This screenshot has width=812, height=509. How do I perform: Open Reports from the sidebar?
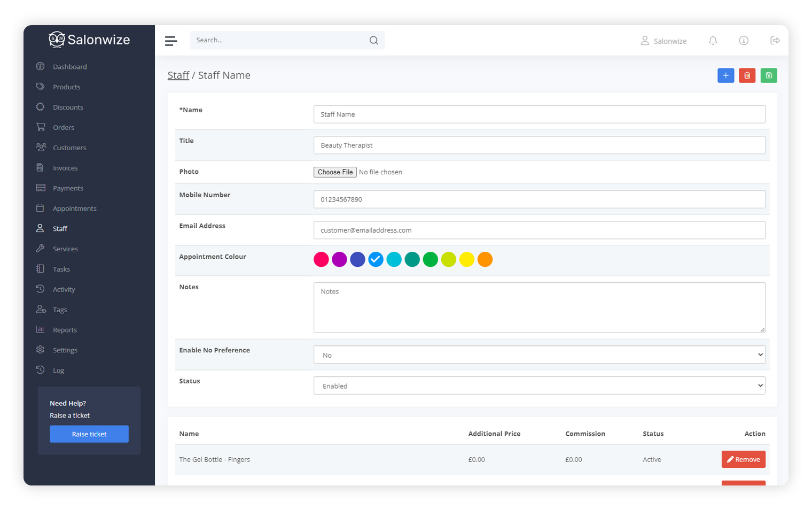tap(65, 330)
